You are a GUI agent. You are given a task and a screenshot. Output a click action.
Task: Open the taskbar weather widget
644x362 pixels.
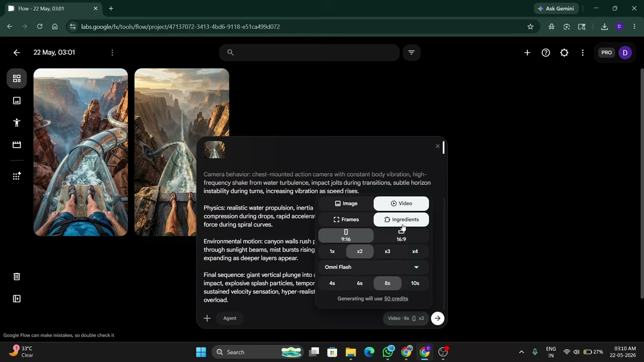21,352
